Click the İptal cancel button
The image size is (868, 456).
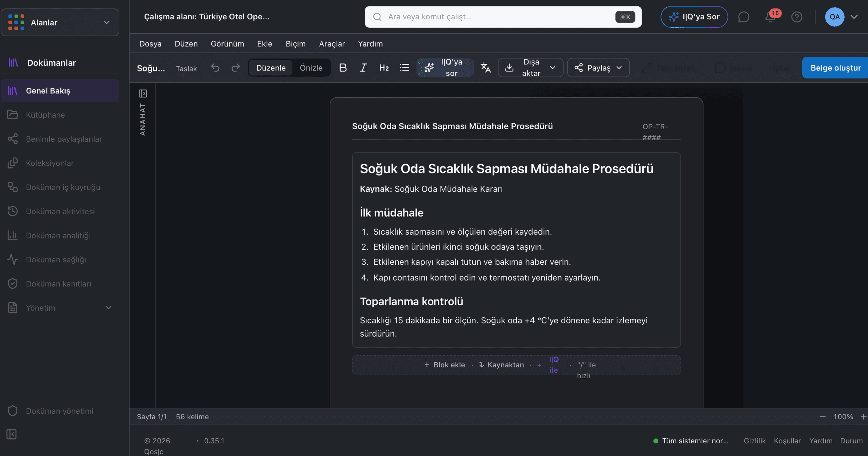tap(781, 68)
